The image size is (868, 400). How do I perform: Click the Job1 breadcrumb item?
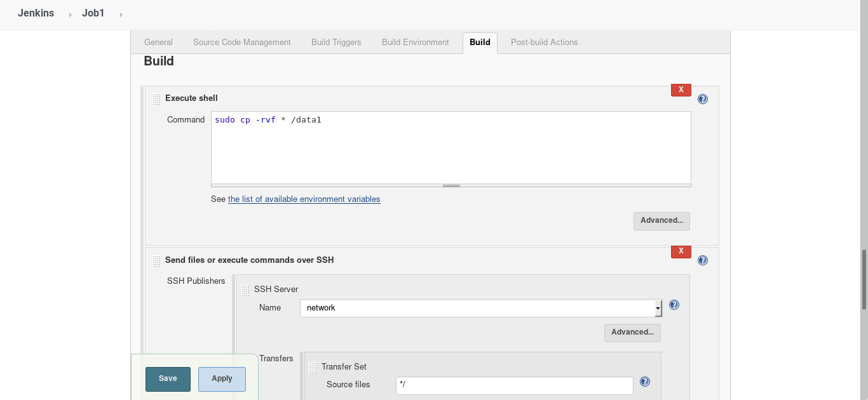coord(93,13)
